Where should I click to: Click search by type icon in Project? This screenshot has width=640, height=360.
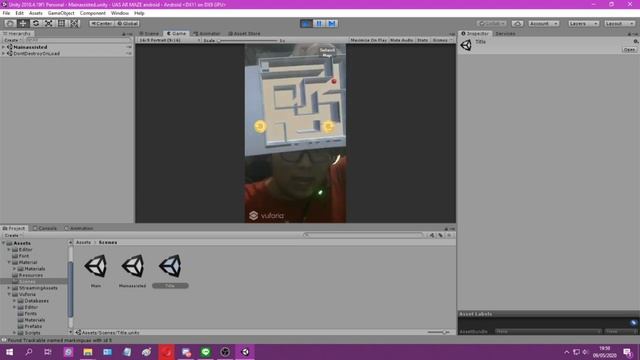pos(432,235)
